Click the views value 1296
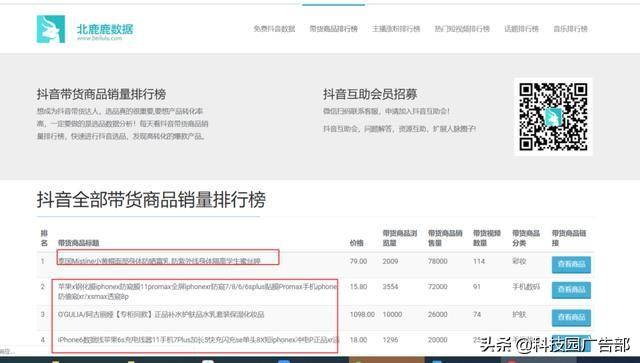Screen dimensions: 640x363 390,340
